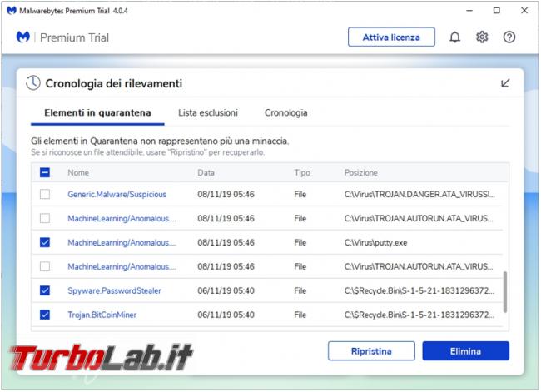
Task: Uncheck the Trojan.BitCoinMiner checkbox
Action: [x=45, y=315]
